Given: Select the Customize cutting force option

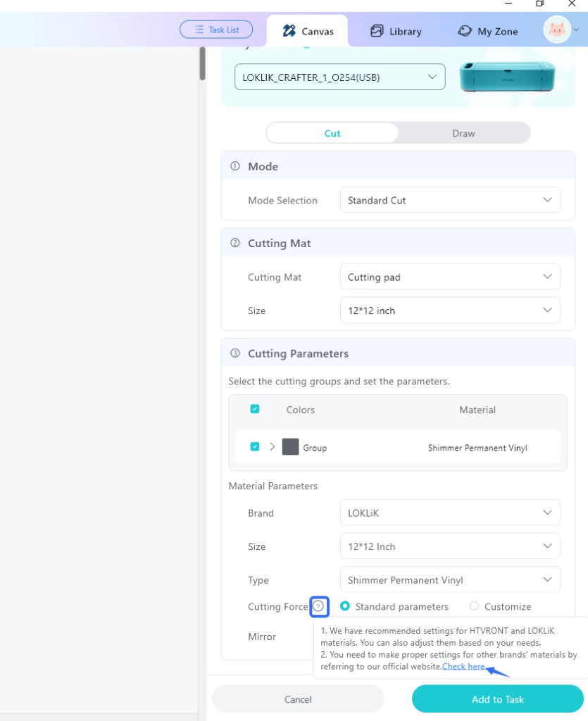Looking at the screenshot, I should click(474, 606).
